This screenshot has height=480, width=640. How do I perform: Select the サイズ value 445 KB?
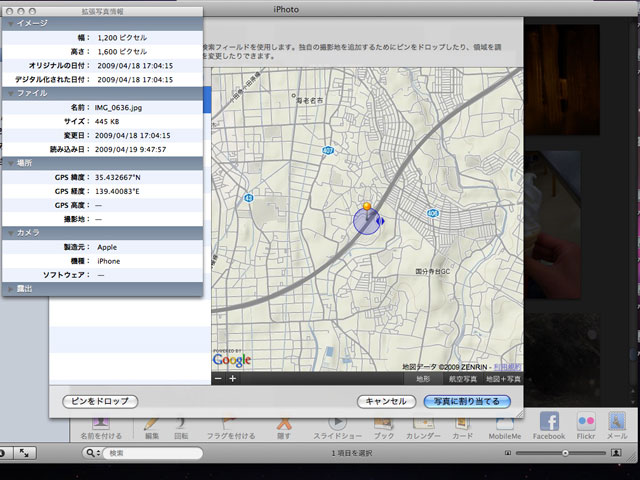(x=107, y=122)
